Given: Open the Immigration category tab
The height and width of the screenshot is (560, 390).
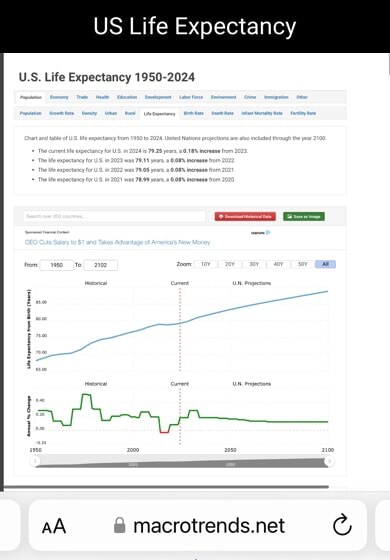Looking at the screenshot, I should (x=276, y=97).
